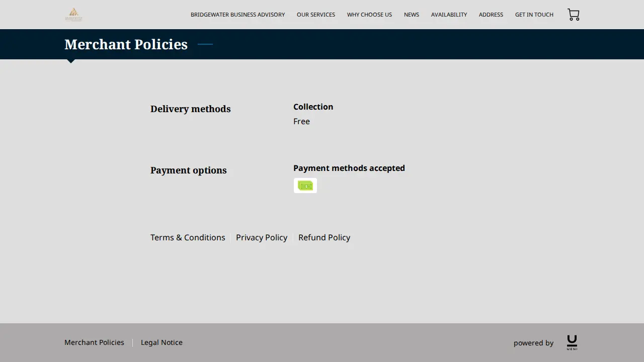Screen dimensions: 644x362
Task: Open the shopping cart icon
Action: (574, 15)
